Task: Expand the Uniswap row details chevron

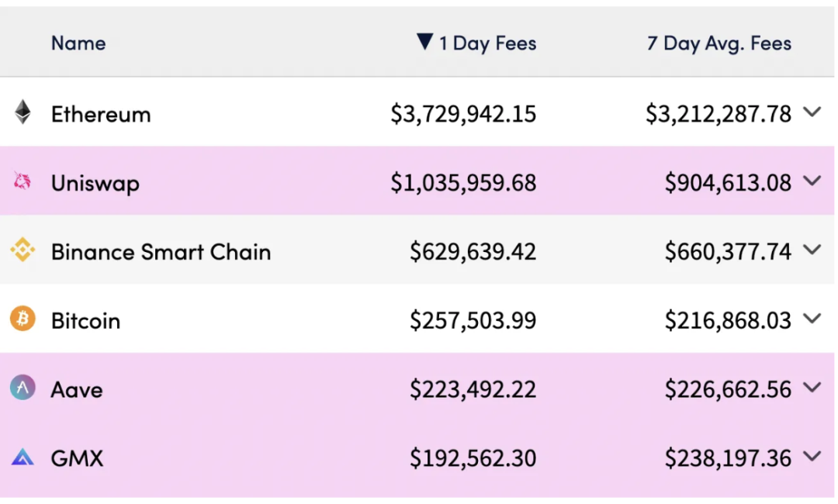Action: point(812,181)
